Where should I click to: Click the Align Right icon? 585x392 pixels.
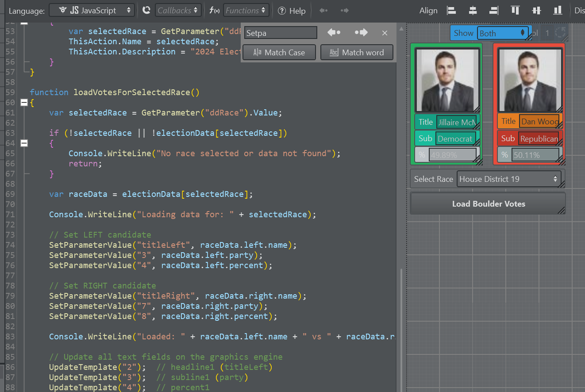pyautogui.click(x=494, y=11)
